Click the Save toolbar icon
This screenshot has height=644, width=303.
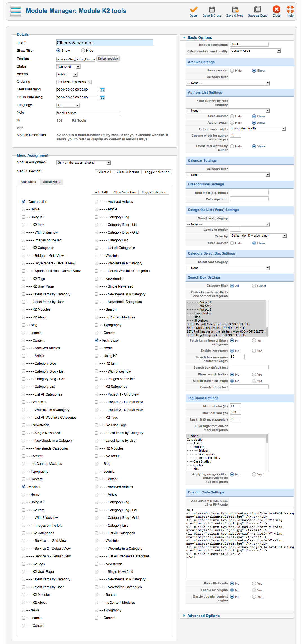193,10
